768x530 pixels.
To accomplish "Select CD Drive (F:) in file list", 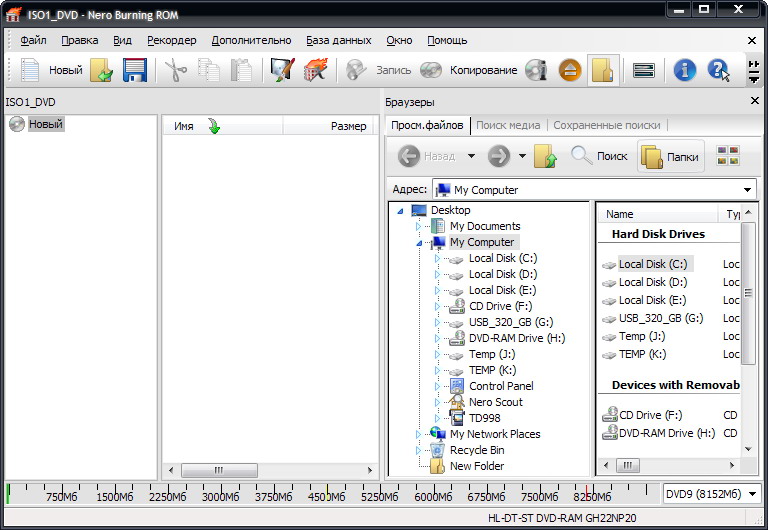I will click(650, 415).
